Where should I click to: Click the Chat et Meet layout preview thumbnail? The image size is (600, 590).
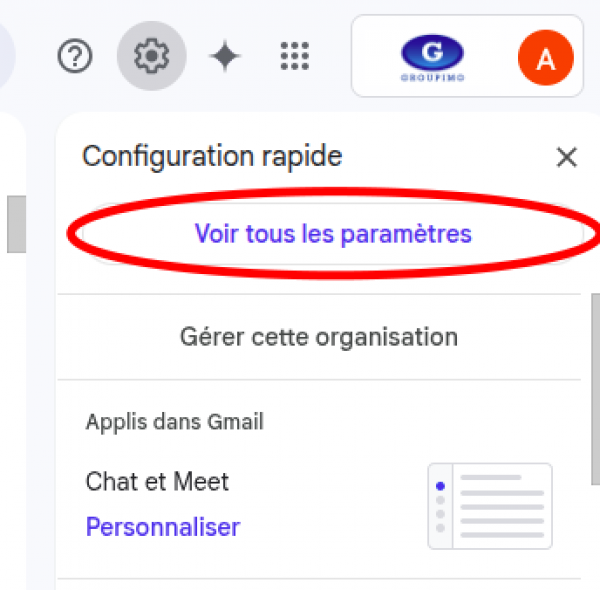coord(490,506)
